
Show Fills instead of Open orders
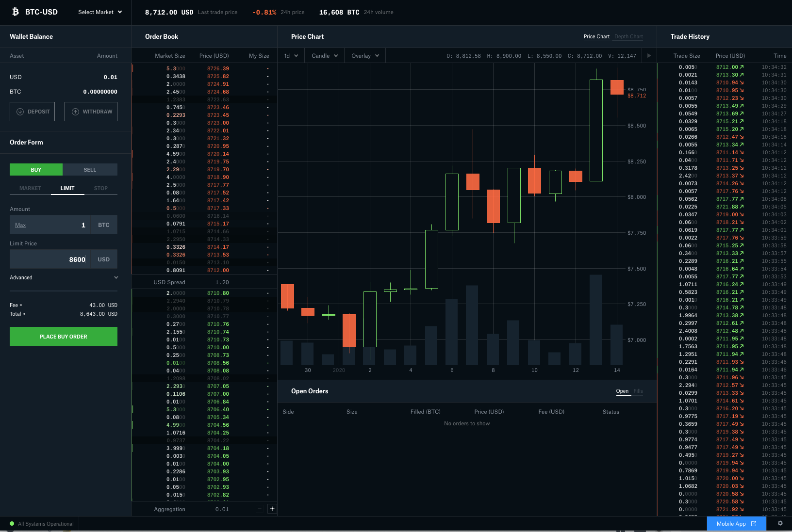pos(638,391)
